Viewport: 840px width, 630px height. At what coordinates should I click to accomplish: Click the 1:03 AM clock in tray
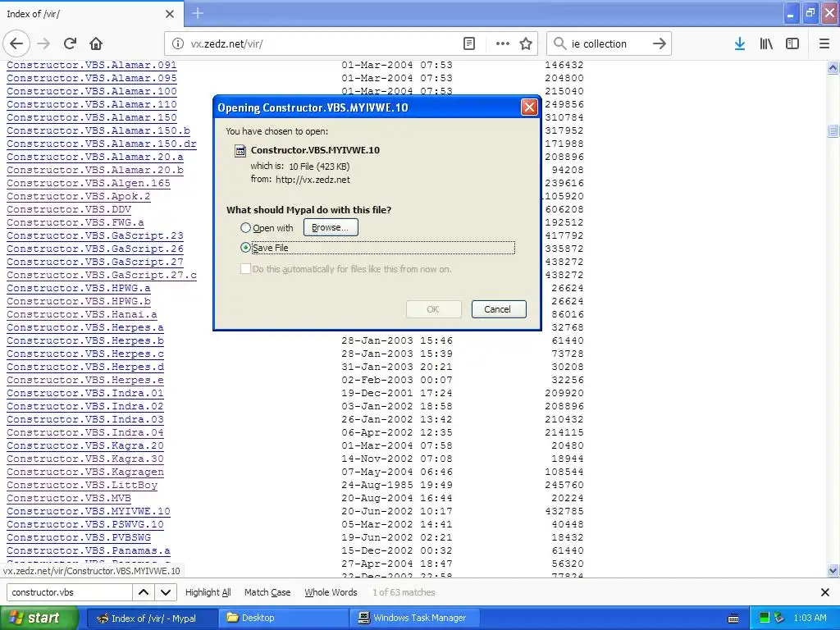coord(810,618)
